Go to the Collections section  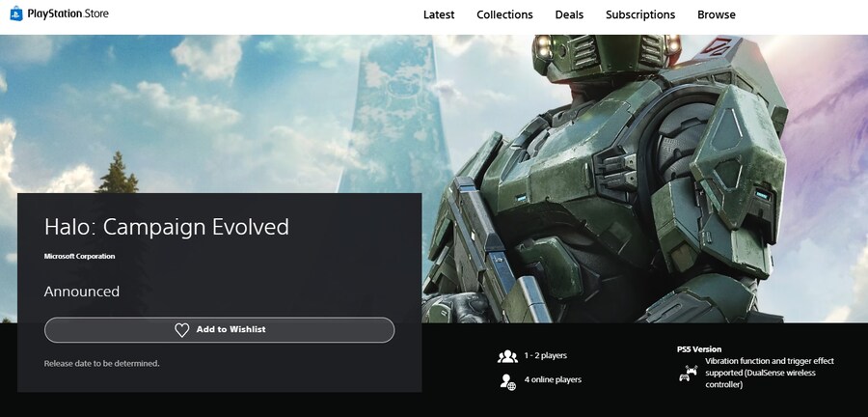(504, 14)
